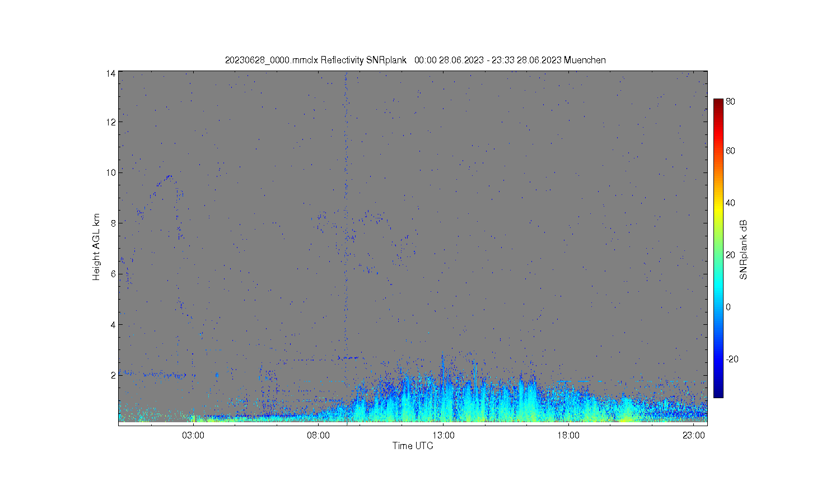The height and width of the screenshot is (504, 840).
Task: Click the 6 km height tick label
Action: pos(113,274)
